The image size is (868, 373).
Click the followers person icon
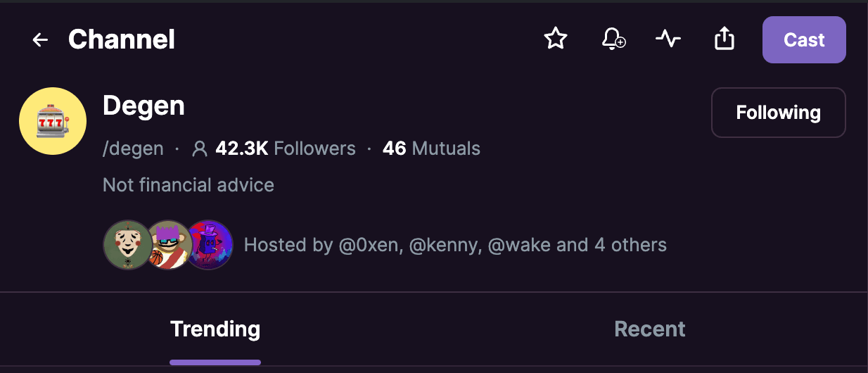pos(200,148)
